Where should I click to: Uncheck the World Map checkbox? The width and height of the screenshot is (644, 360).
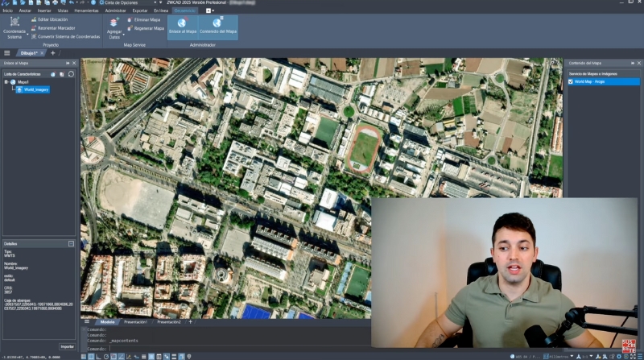point(572,82)
